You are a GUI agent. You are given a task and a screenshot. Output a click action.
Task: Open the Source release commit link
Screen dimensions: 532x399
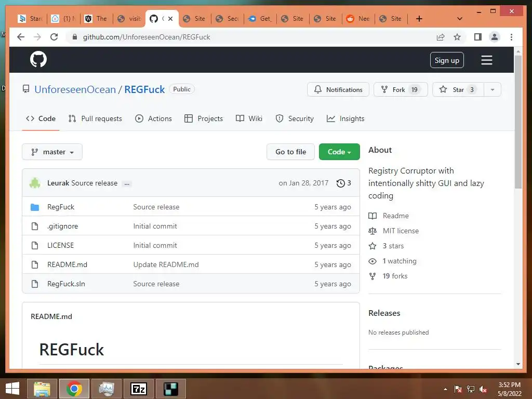[x=94, y=183]
